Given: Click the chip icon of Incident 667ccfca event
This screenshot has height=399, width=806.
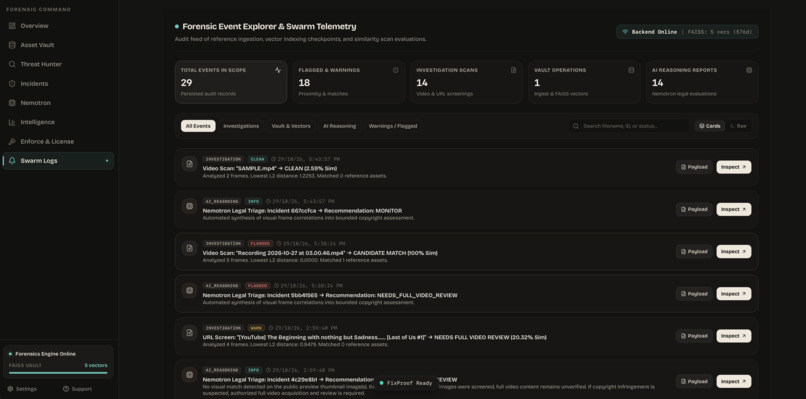Looking at the screenshot, I should point(190,206).
